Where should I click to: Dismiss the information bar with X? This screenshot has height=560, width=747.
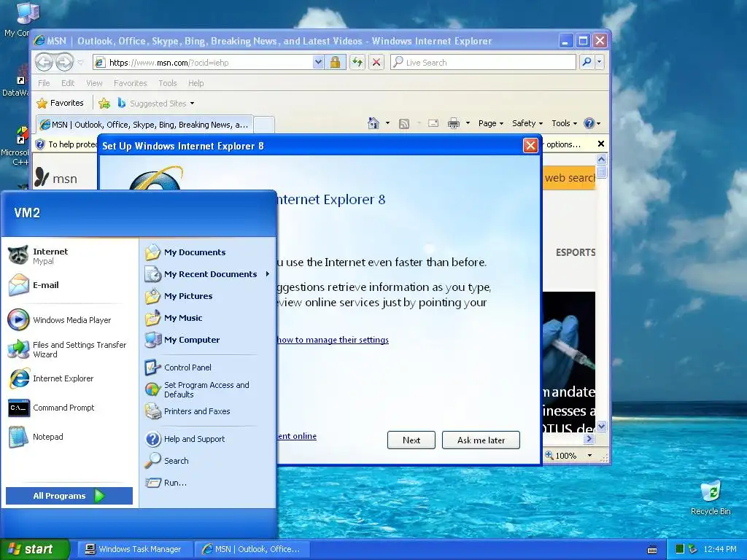point(601,144)
